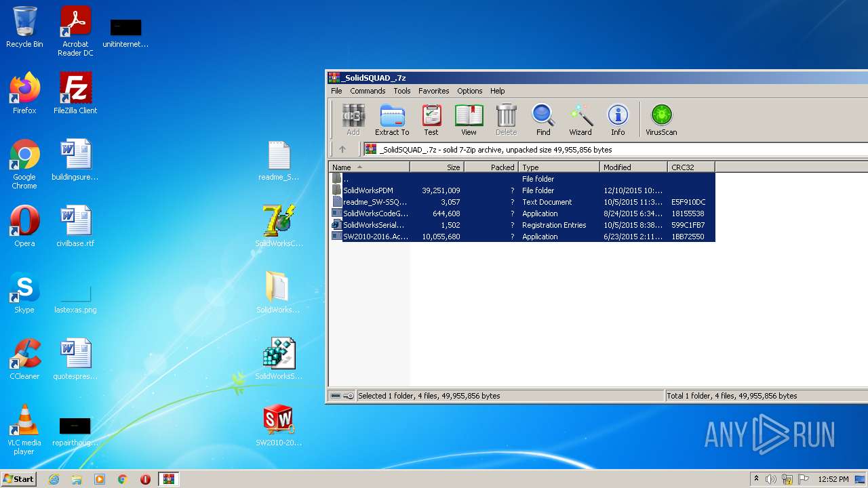
Task: Select the quotespres Word document icon
Action: (75, 359)
